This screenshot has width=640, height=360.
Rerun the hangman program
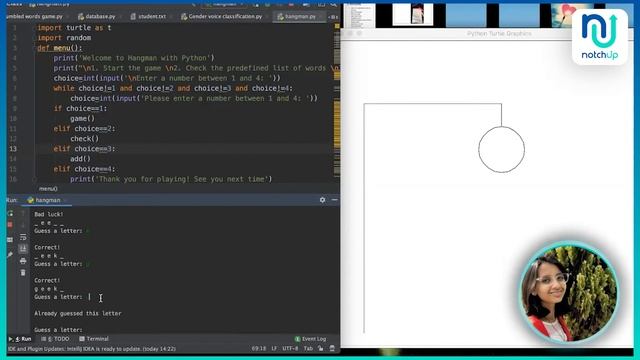point(10,213)
